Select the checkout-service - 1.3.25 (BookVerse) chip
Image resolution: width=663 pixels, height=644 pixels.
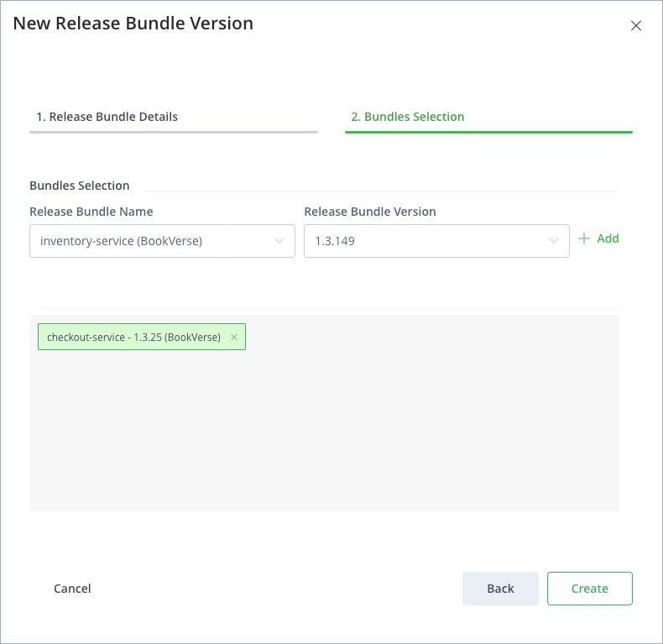pos(142,337)
